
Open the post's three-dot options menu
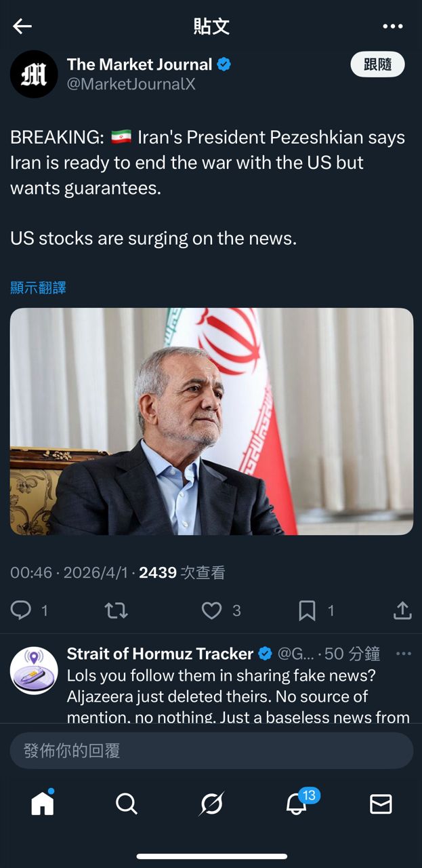click(x=393, y=26)
